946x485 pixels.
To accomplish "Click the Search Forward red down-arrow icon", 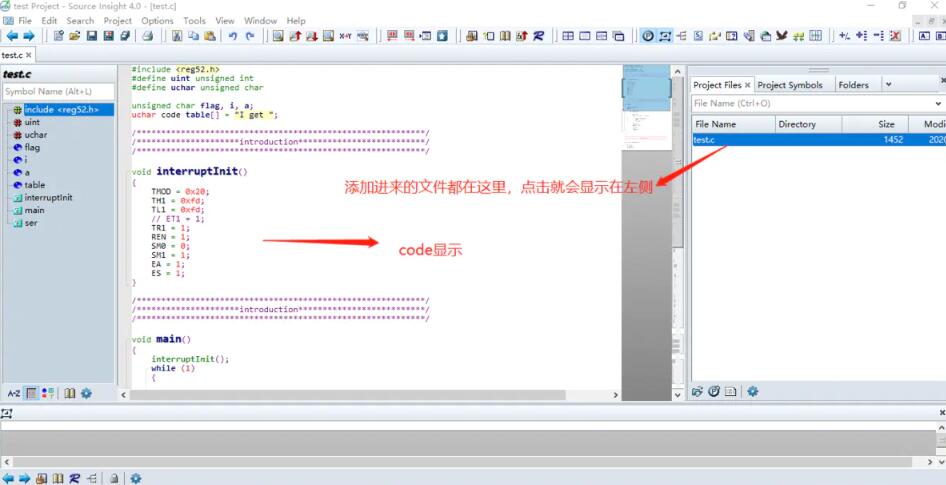I will pos(312,36).
